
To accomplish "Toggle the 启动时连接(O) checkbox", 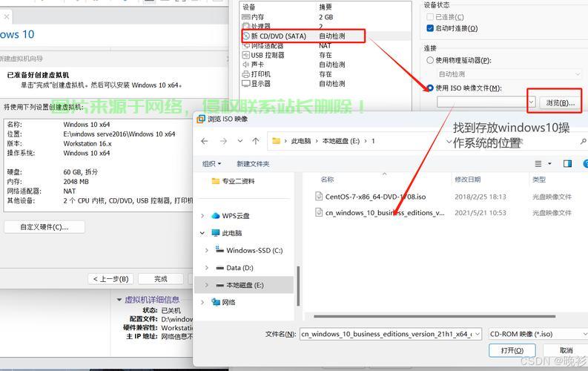I will (x=430, y=28).
